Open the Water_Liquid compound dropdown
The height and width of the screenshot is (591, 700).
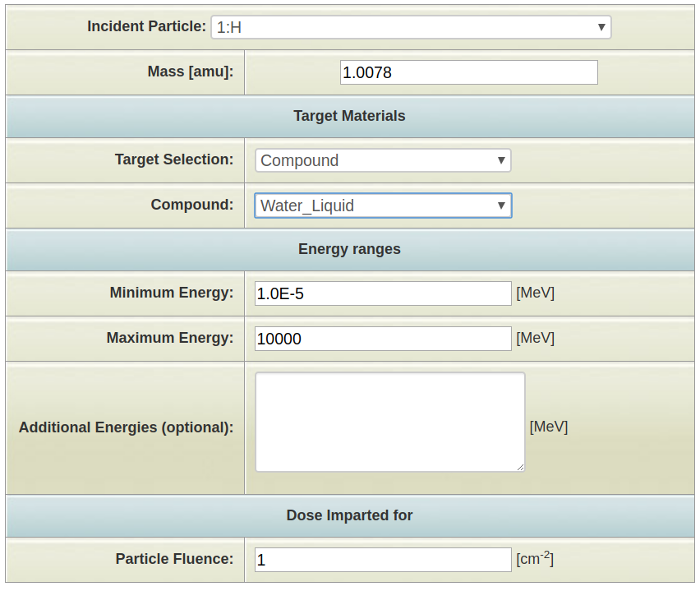click(383, 205)
